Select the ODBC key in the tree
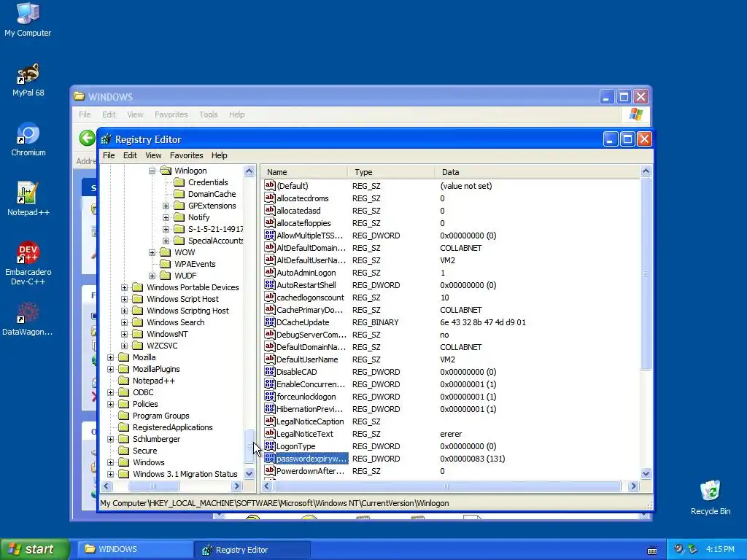This screenshot has height=560, width=747. pos(136,392)
